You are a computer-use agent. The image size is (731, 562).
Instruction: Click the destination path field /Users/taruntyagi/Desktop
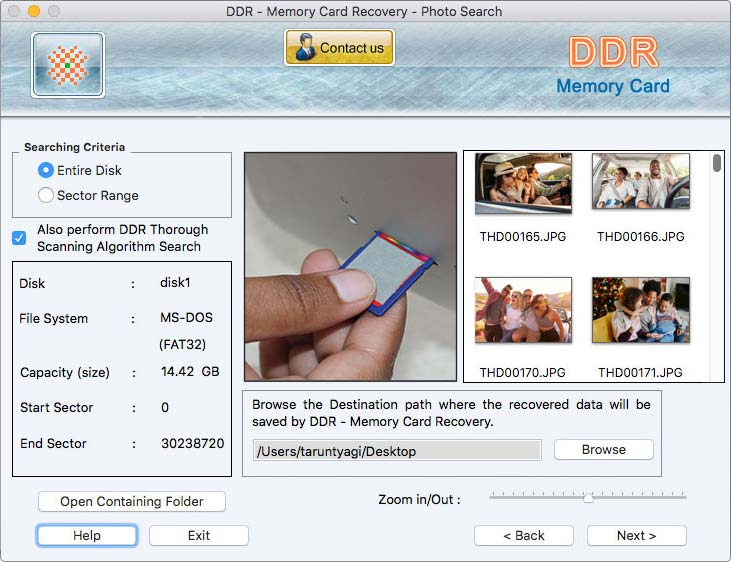(397, 451)
